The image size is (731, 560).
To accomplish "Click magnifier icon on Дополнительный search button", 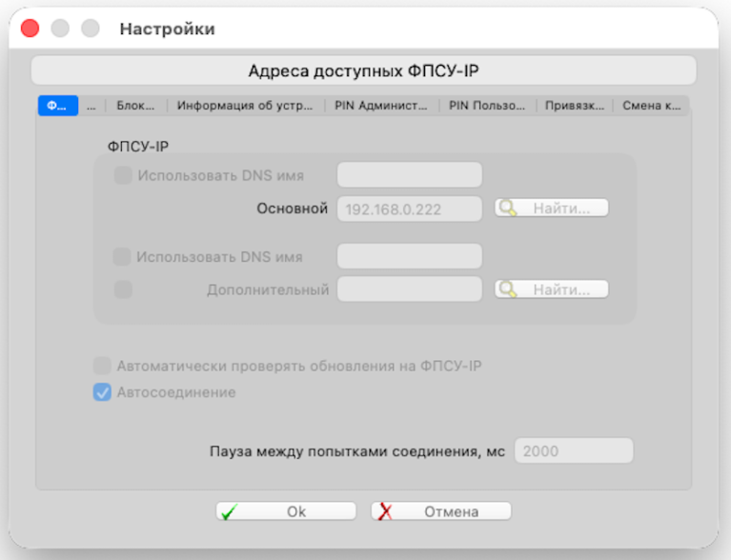I will coord(507,290).
